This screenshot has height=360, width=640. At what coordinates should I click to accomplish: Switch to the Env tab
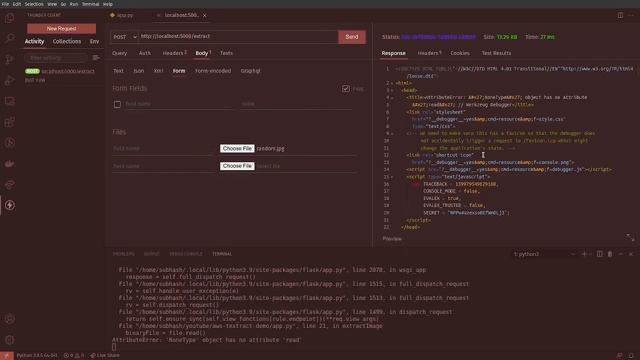pos(94,41)
